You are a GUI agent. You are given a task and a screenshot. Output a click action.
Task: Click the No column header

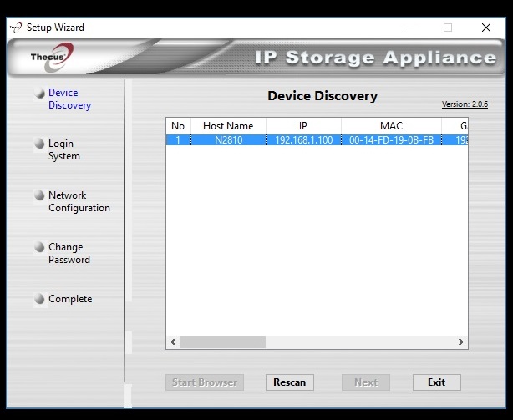[178, 126]
